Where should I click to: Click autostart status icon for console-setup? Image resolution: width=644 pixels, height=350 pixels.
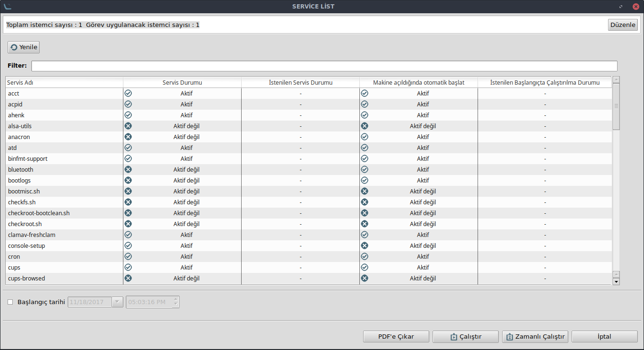click(x=365, y=245)
